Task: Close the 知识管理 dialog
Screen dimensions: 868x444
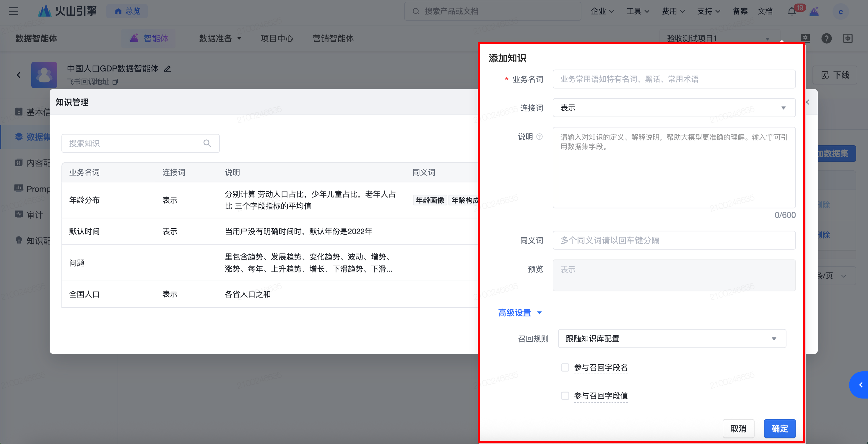Action: (x=808, y=102)
